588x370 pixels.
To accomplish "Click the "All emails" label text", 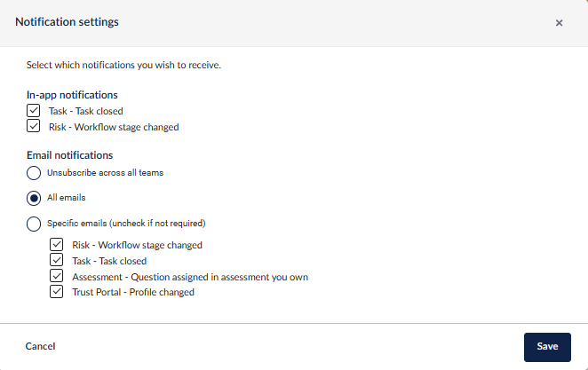I will [x=67, y=197].
